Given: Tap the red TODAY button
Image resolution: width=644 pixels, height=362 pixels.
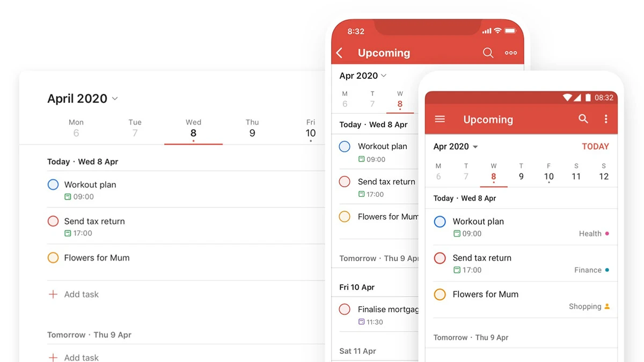Looking at the screenshot, I should pos(595,146).
